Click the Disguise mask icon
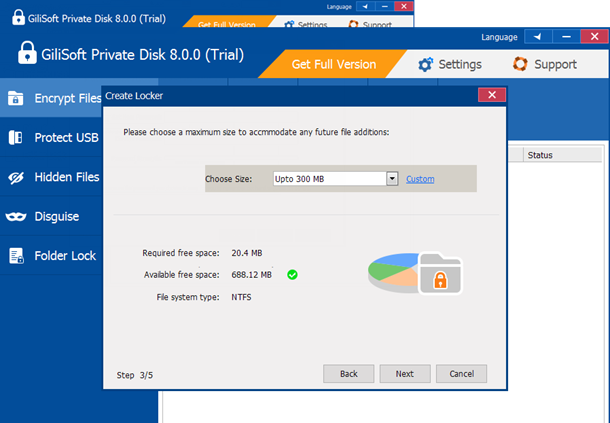Image resolution: width=610 pixels, height=423 pixels. tap(16, 217)
